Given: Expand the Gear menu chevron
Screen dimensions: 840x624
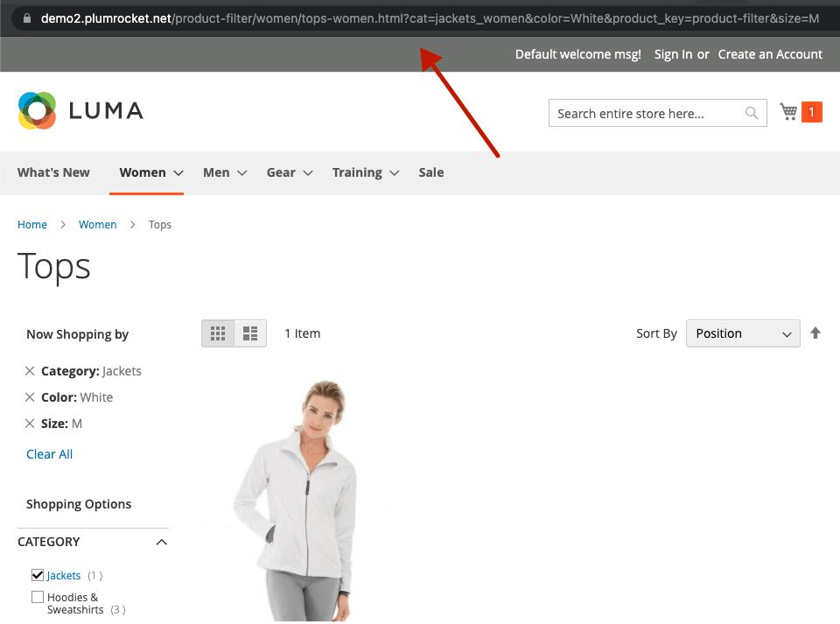Looking at the screenshot, I should [307, 172].
